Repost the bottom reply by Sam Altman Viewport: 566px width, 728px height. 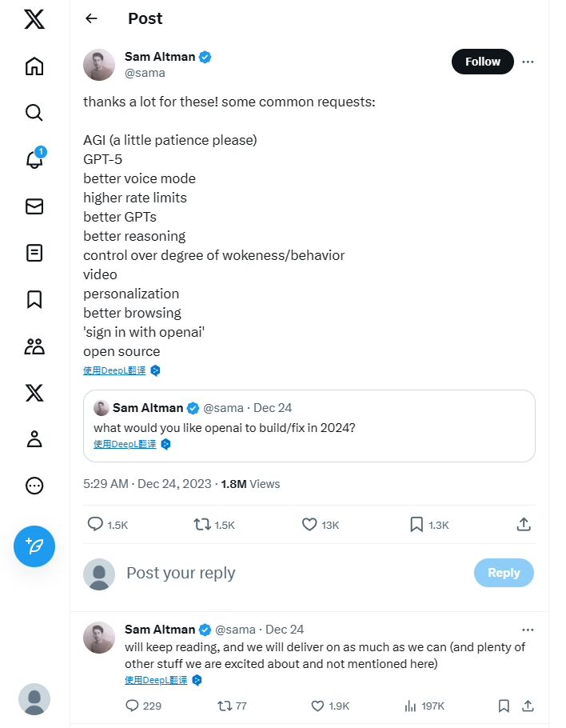click(x=225, y=706)
